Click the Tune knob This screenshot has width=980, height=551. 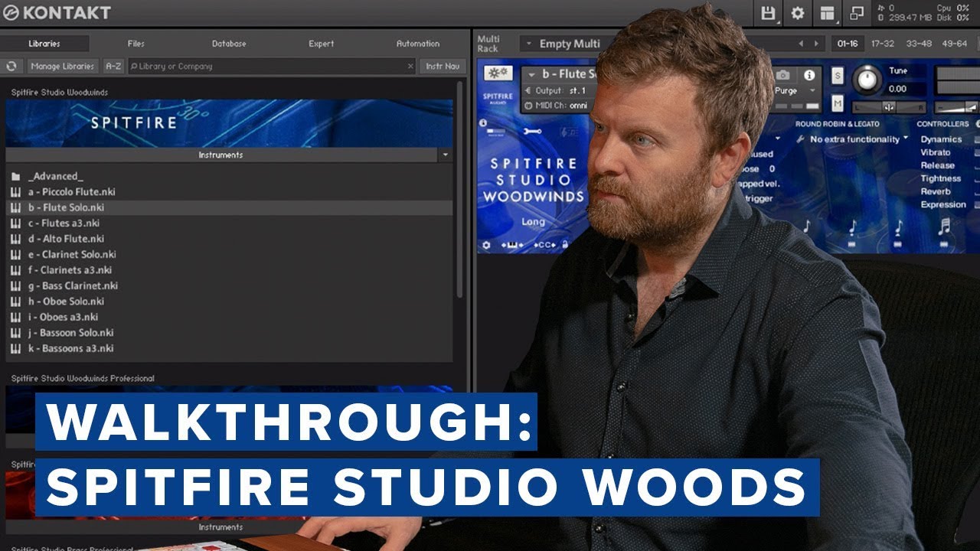867,79
